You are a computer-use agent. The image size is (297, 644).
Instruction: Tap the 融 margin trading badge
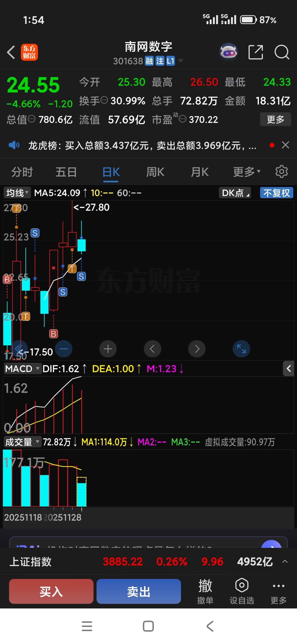pos(149,61)
